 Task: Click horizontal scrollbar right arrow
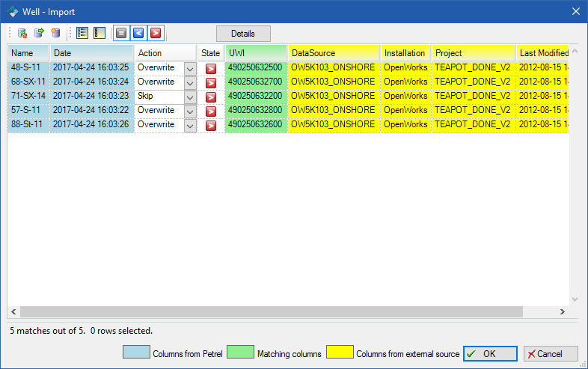562,311
